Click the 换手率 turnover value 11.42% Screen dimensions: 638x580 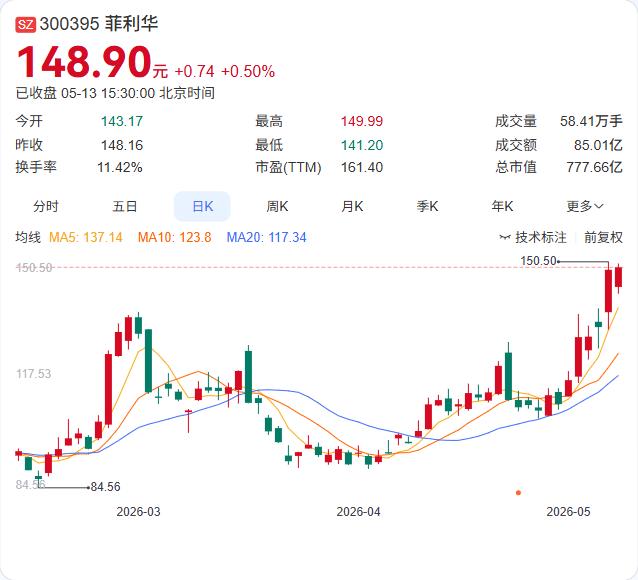(x=120, y=167)
